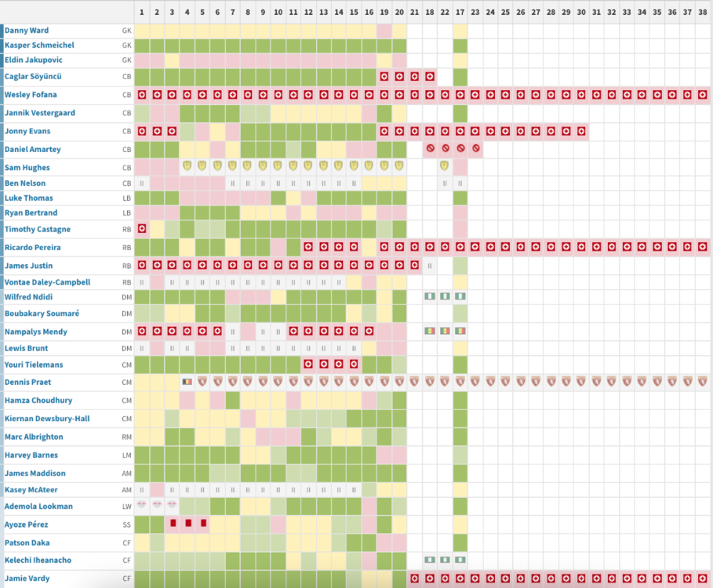The height and width of the screenshot is (588, 713).
Task: Select the matchday 38 column header
Action: [x=703, y=13]
